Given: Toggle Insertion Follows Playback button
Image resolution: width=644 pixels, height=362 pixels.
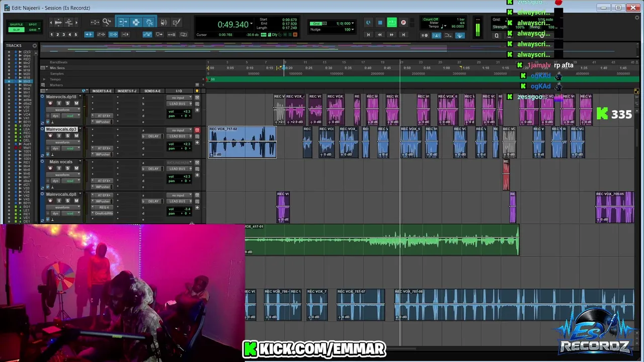Looking at the screenshot, I should [125, 35].
